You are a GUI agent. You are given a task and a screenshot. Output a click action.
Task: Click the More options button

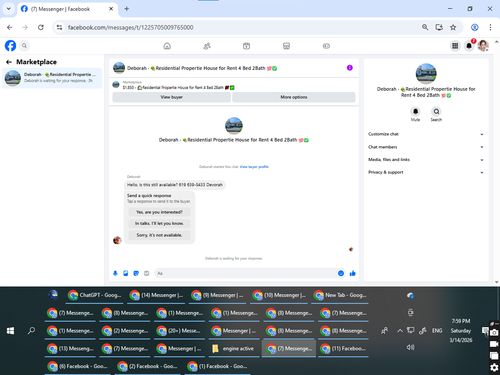pyautogui.click(x=294, y=97)
